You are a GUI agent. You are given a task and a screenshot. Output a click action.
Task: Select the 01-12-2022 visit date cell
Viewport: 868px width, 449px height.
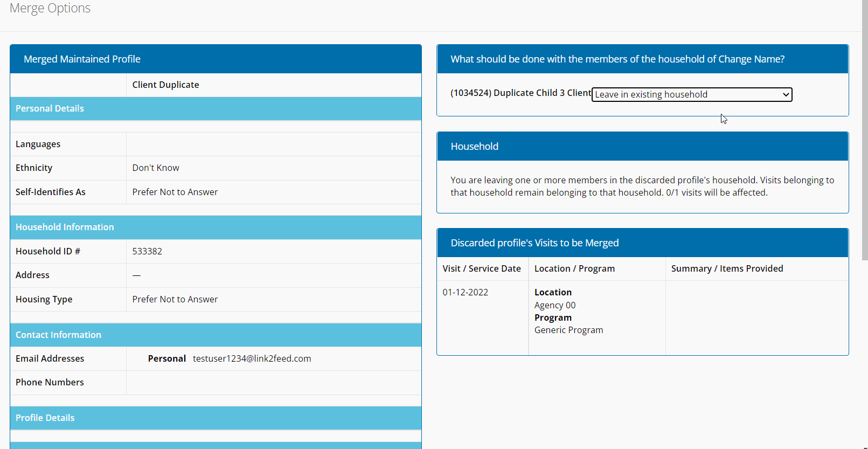[466, 292]
